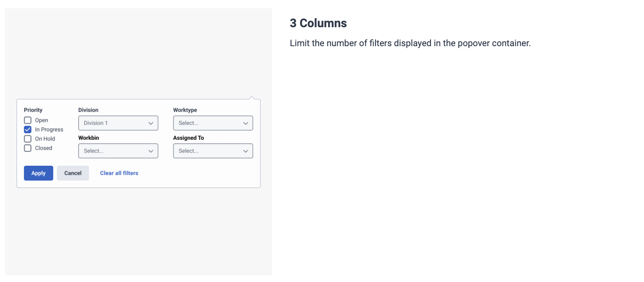The image size is (644, 282).
Task: Click the Workbin field's chevron icon
Action: [150, 151]
